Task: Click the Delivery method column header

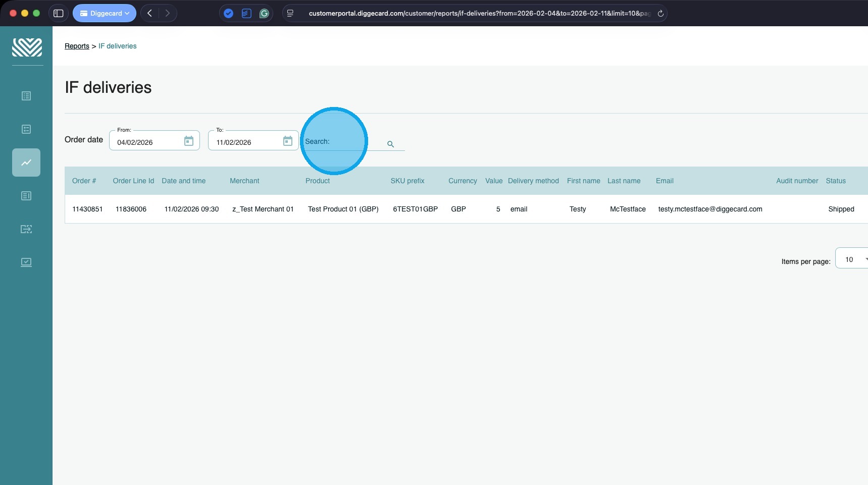Action: pos(533,181)
